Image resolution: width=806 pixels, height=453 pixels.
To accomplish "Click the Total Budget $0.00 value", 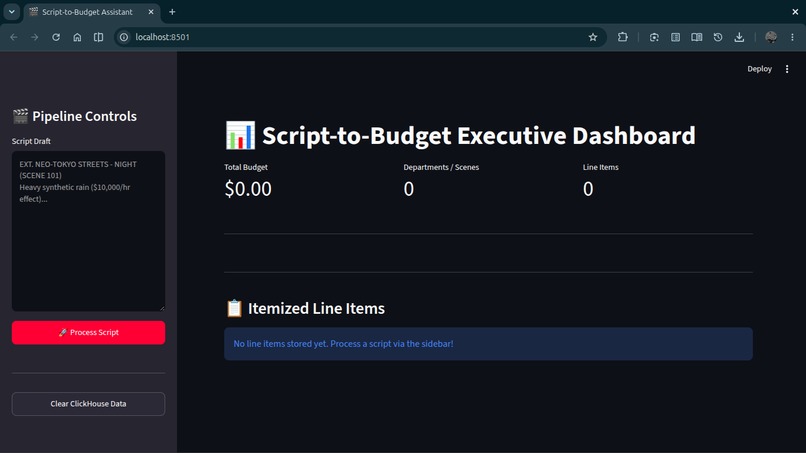I will (x=248, y=189).
